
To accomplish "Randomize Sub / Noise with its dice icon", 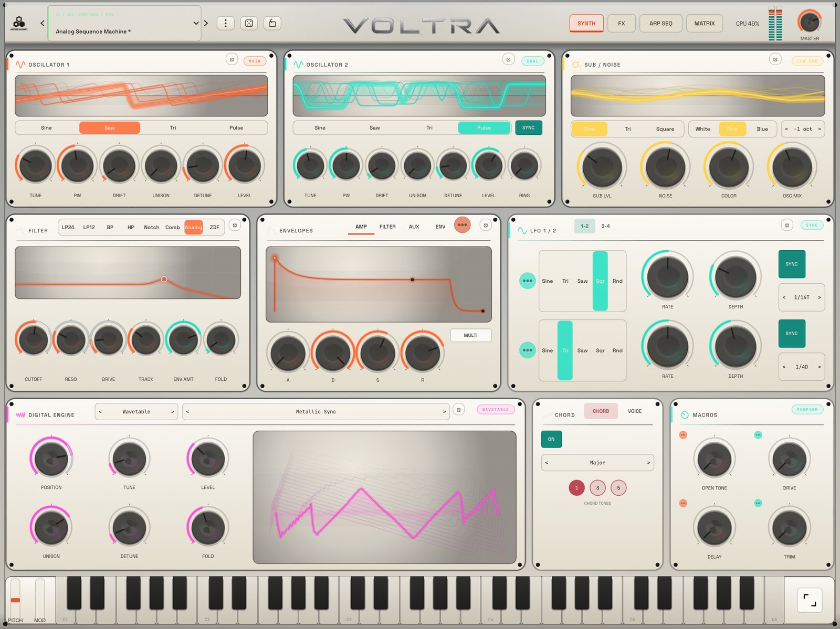I will pos(775,59).
